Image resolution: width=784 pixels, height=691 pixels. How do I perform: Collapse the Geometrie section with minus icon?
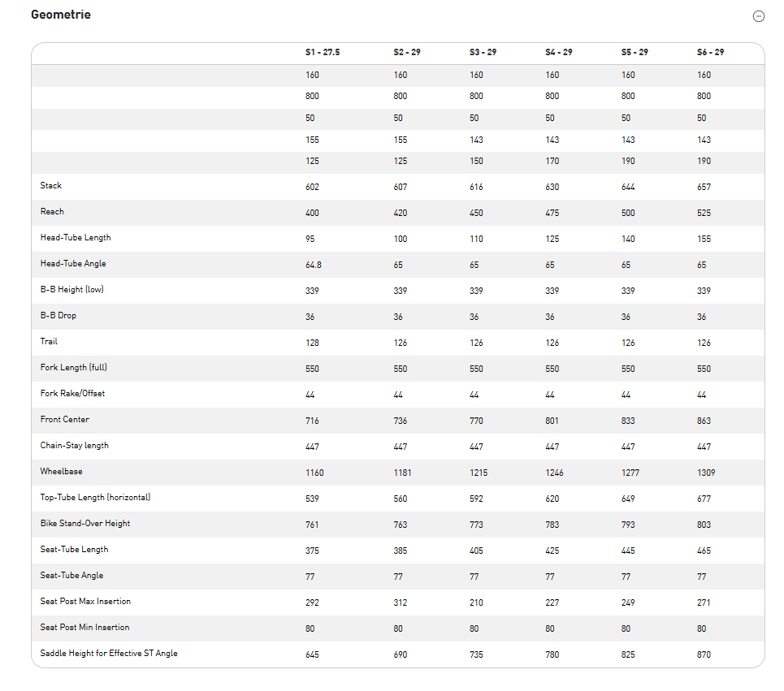tap(759, 16)
